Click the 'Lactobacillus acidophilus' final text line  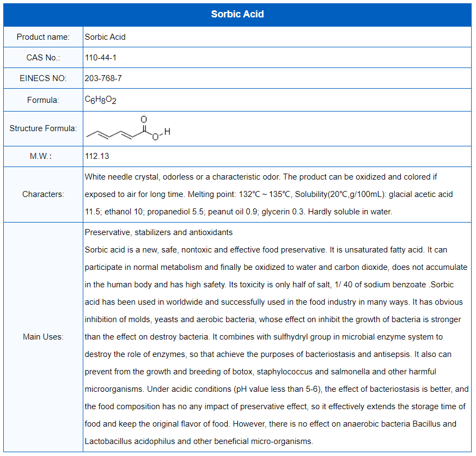coord(199,441)
